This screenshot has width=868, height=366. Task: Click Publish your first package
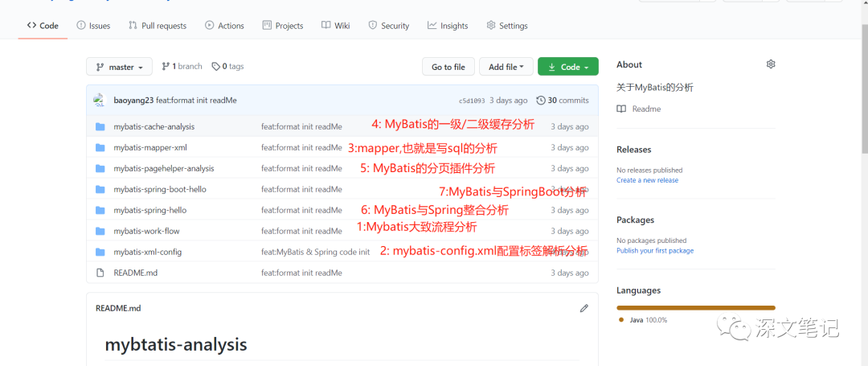coord(655,250)
